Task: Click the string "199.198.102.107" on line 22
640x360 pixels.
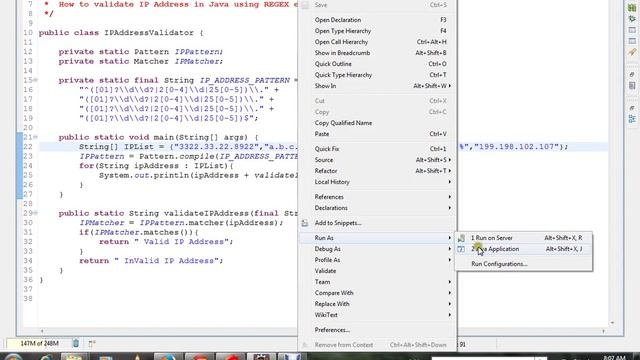Action: click(x=516, y=147)
